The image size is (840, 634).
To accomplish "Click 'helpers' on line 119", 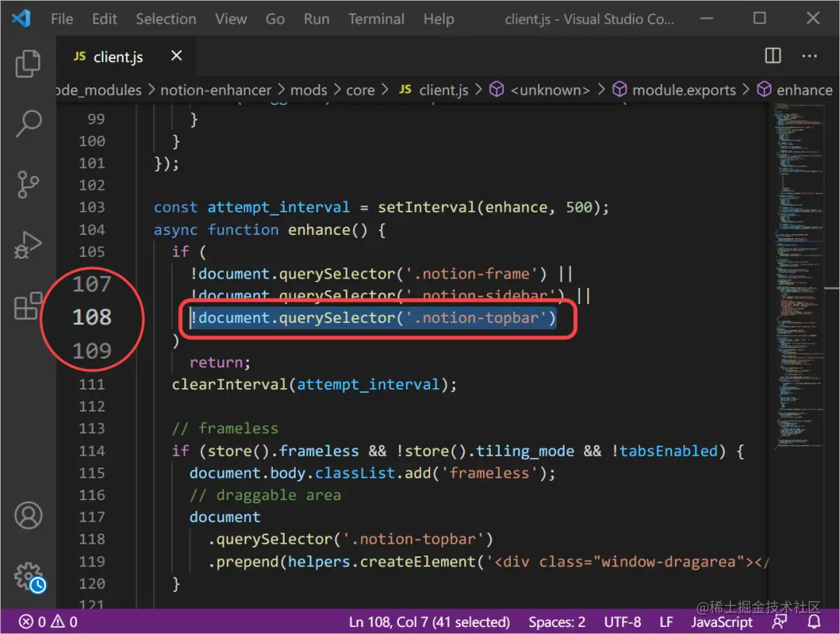I will (319, 562).
